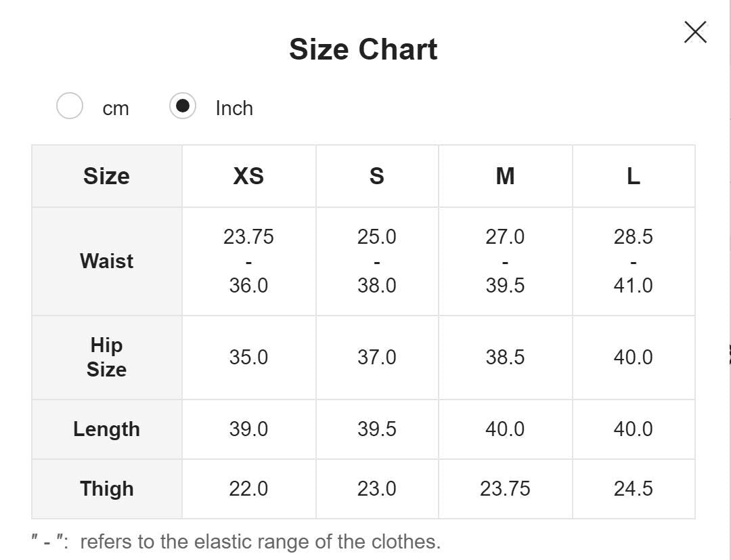This screenshot has height=560, width=731.
Task: Click the Size Chart heading
Action: click(x=363, y=49)
